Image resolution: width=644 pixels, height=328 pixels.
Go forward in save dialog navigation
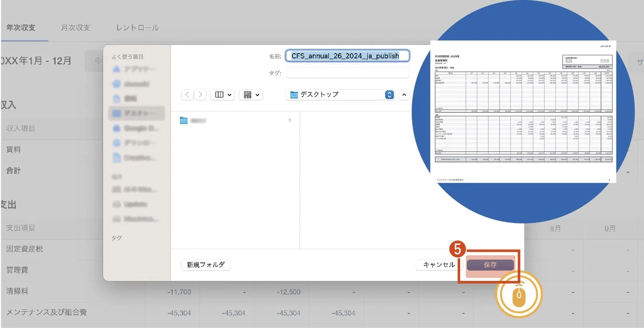point(200,95)
